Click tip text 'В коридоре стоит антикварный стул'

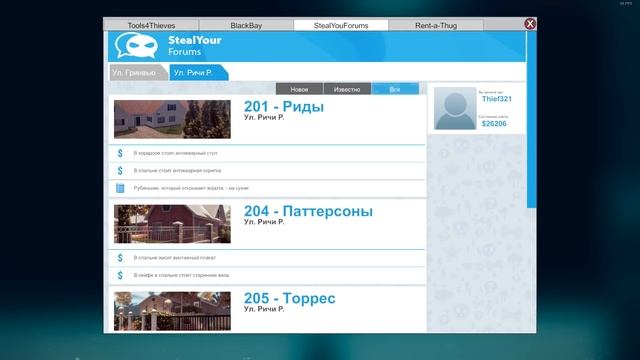point(176,153)
